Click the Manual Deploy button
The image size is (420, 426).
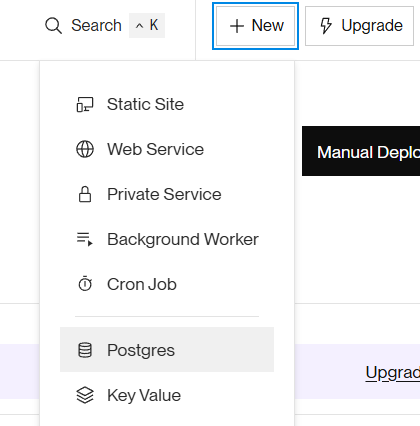click(361, 151)
